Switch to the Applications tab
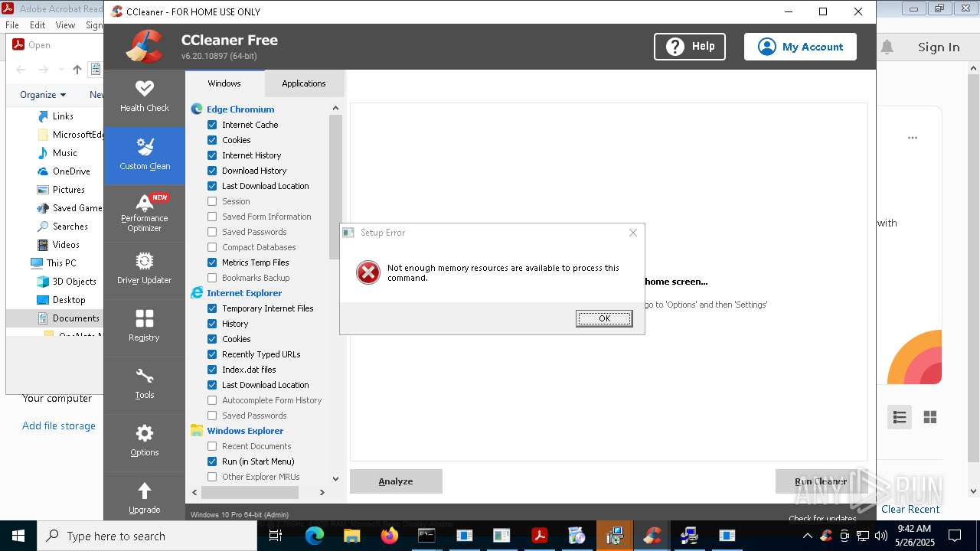 point(304,83)
